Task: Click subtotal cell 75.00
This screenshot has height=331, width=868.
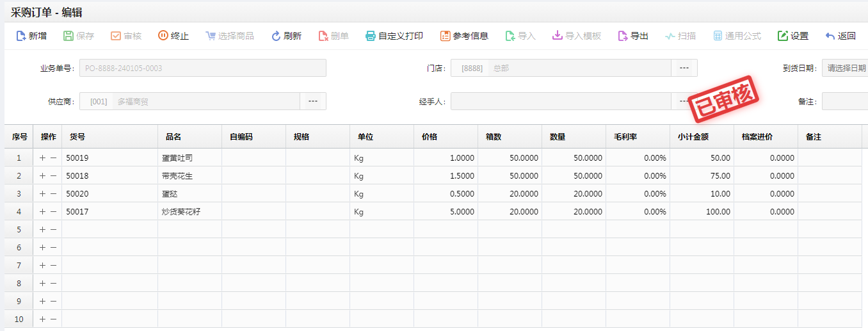Action: click(x=702, y=175)
